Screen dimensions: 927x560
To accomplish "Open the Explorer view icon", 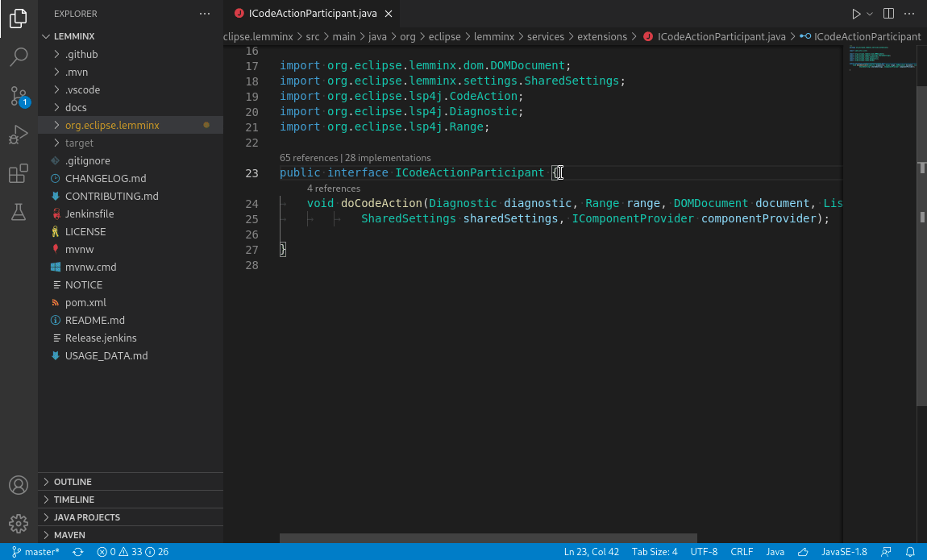I will point(19,19).
